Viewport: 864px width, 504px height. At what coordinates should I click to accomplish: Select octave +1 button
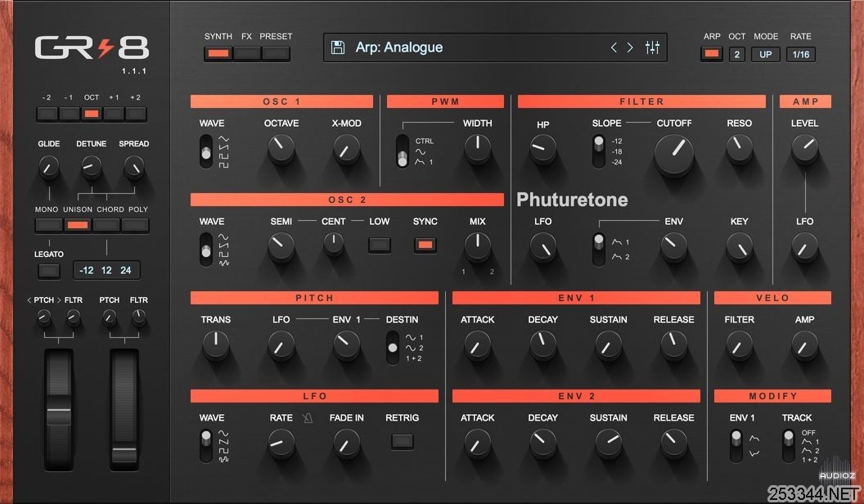pos(114,114)
